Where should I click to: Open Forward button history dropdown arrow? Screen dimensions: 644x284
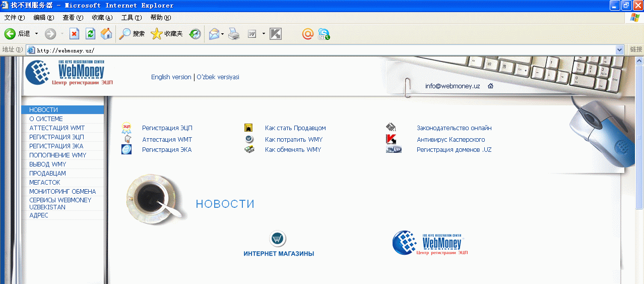[62, 34]
